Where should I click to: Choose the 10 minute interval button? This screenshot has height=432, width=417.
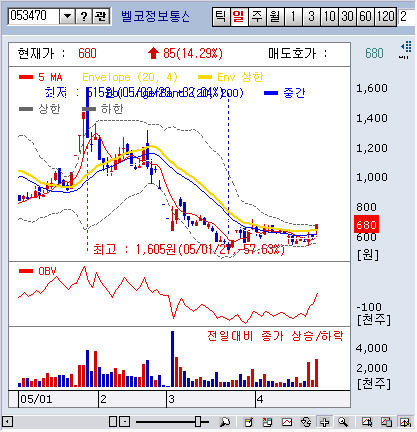click(329, 16)
